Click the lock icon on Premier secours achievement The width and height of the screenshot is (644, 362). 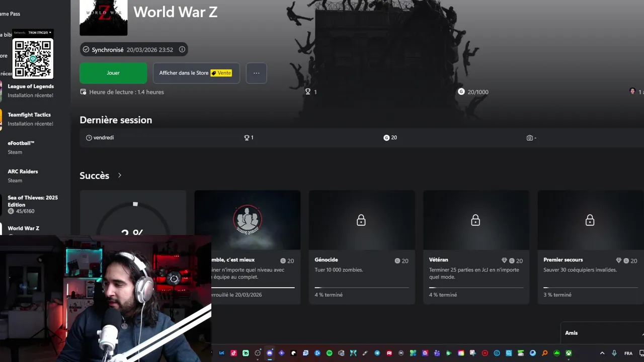(590, 220)
